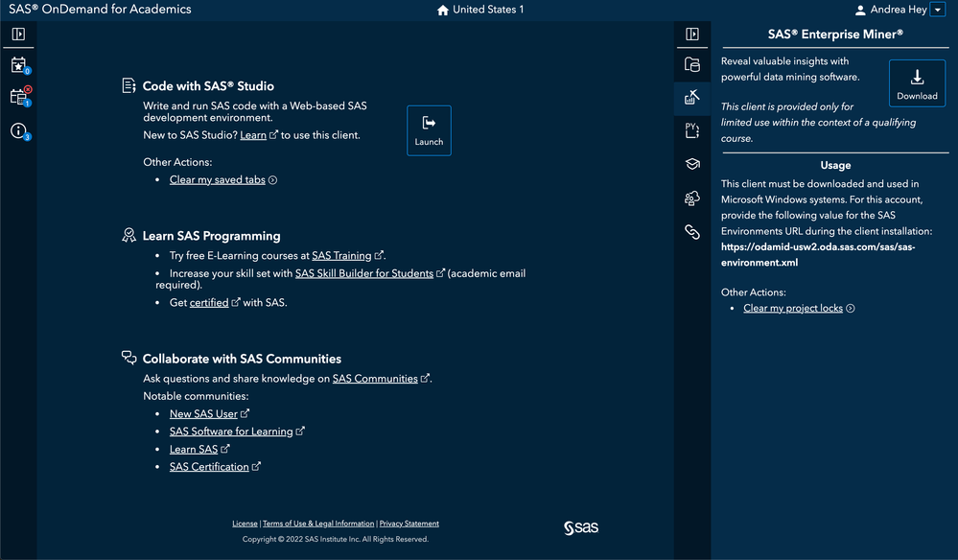Screen dimensions: 958x560
Task: Click Clear my project locks
Action: click(793, 308)
